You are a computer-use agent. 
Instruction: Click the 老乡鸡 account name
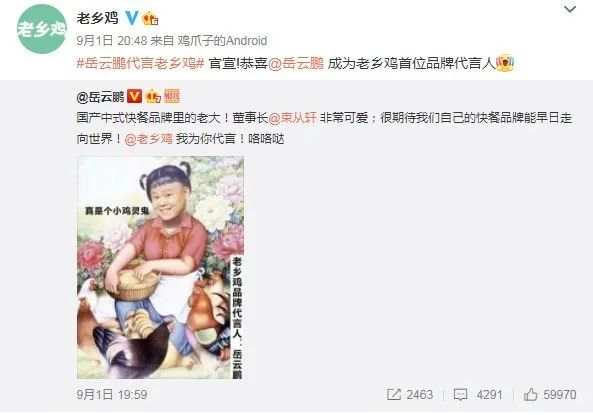pyautogui.click(x=98, y=18)
